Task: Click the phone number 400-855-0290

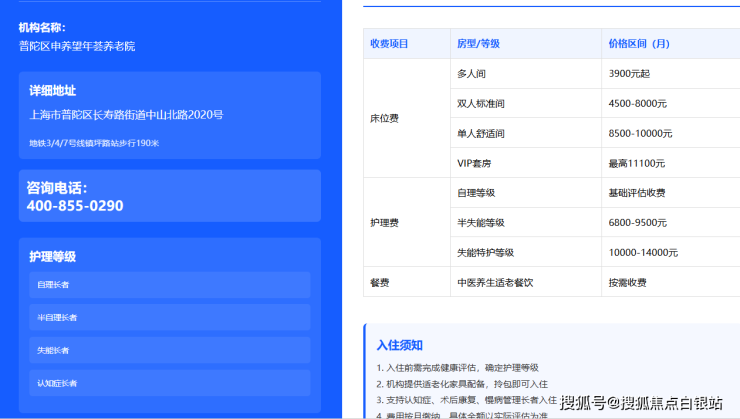Action: click(x=75, y=206)
